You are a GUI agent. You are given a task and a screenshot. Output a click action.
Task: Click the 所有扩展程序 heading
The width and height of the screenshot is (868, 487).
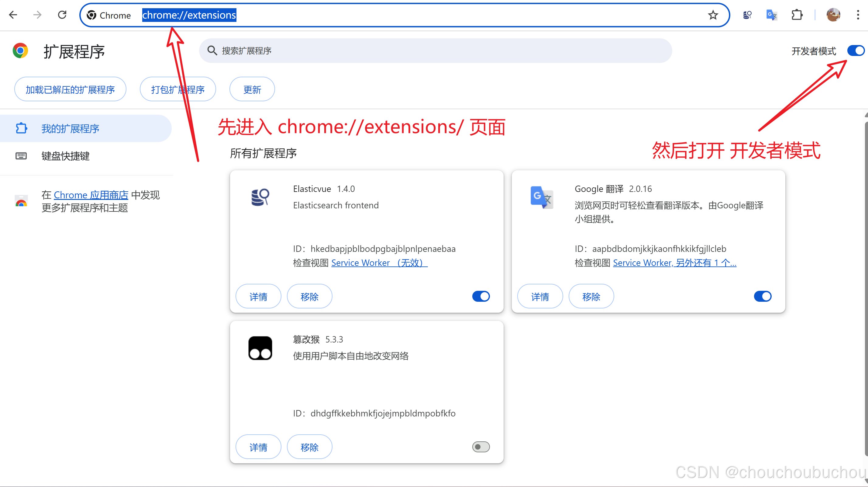[263, 153]
